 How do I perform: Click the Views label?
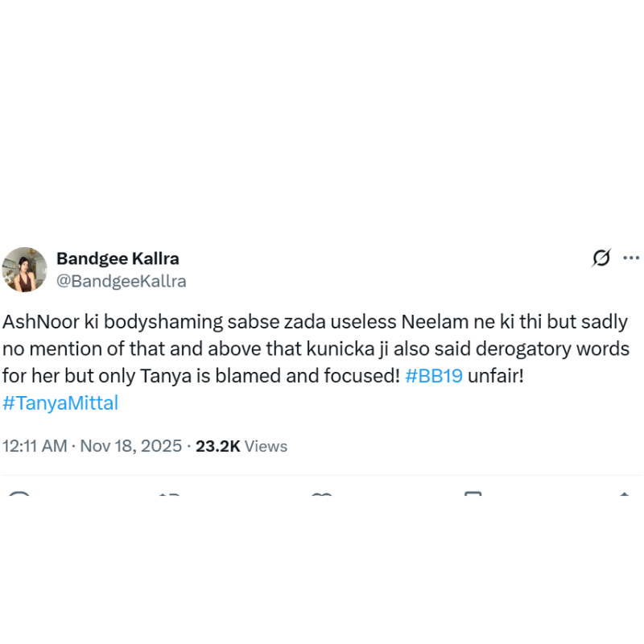(266, 446)
